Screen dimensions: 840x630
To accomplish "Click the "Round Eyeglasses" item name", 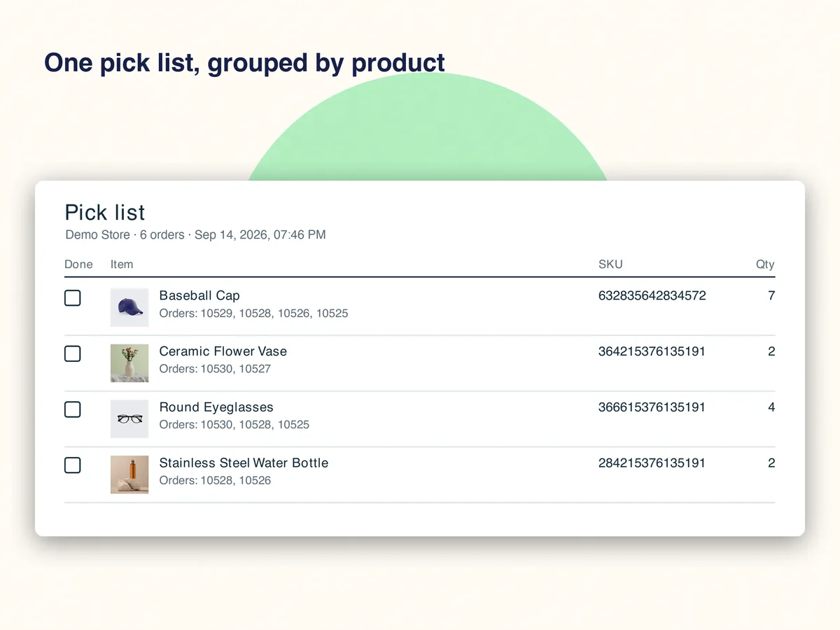I will coord(216,407).
